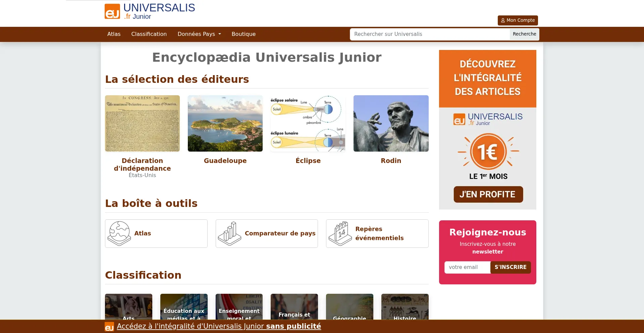Click the 1€ promotional badge

tap(488, 152)
